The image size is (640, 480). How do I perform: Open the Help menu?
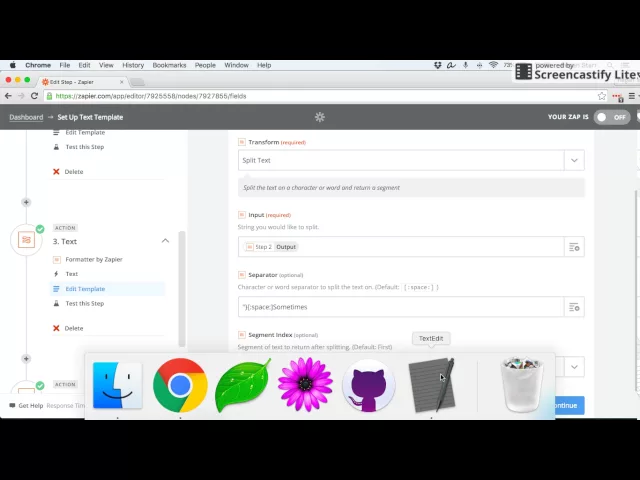pos(264,65)
